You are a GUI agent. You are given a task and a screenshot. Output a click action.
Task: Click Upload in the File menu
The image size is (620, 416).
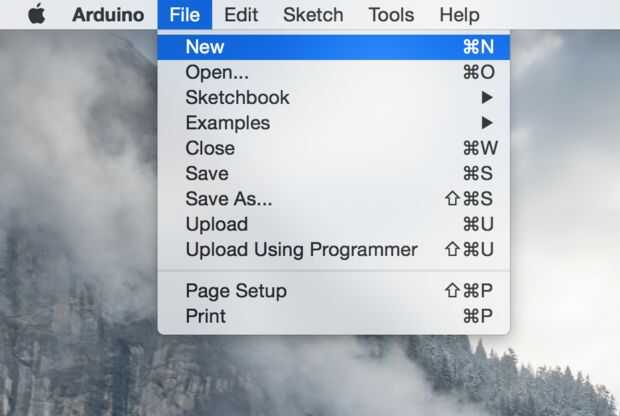[x=216, y=224]
